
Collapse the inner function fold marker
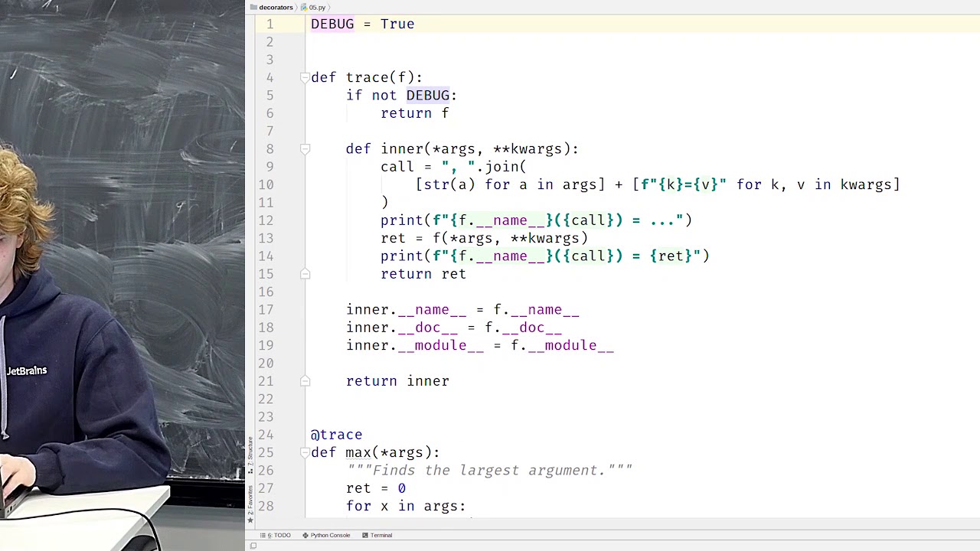pyautogui.click(x=305, y=149)
